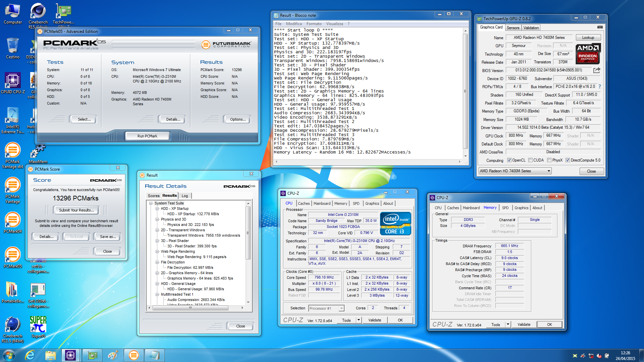Switch to Log tab in Result Details

pyautogui.click(x=185, y=196)
